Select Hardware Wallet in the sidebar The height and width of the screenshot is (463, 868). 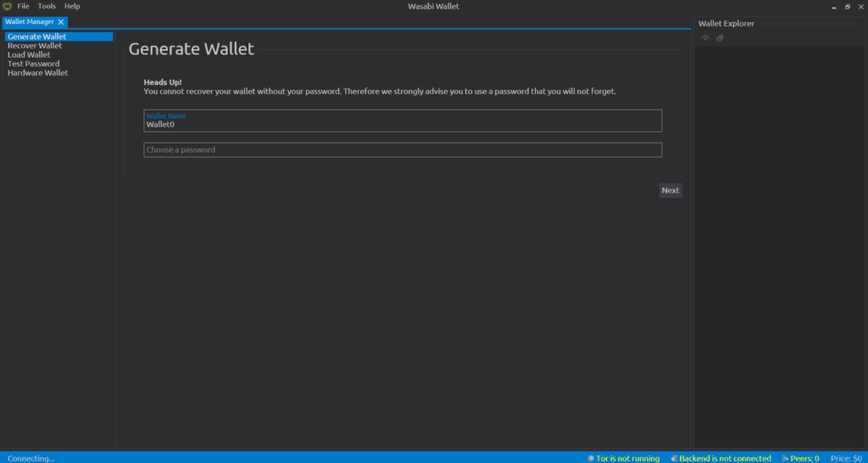(x=58, y=73)
